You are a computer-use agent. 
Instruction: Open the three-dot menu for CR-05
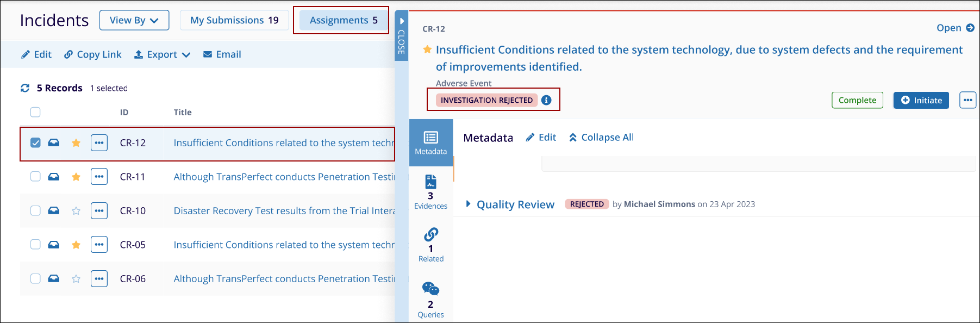[99, 245]
